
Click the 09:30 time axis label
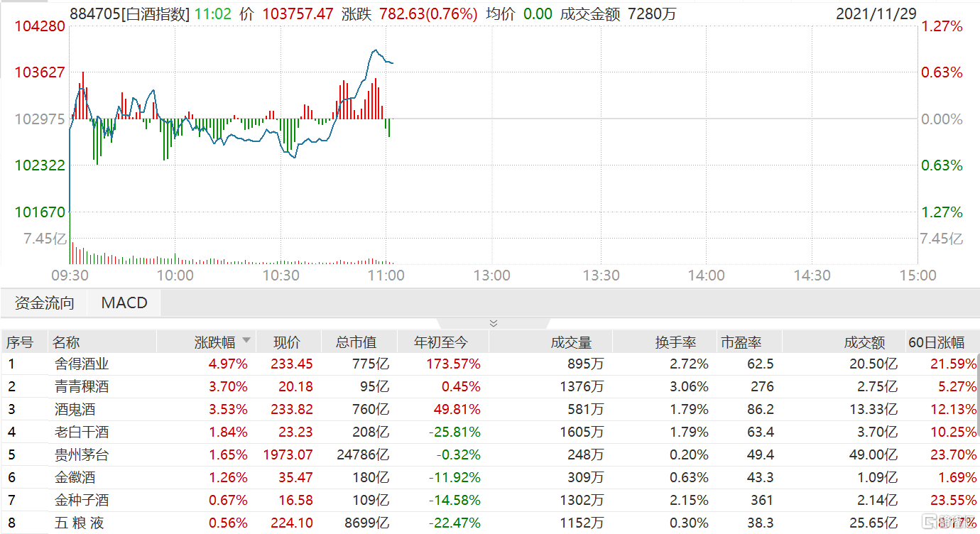[69, 276]
